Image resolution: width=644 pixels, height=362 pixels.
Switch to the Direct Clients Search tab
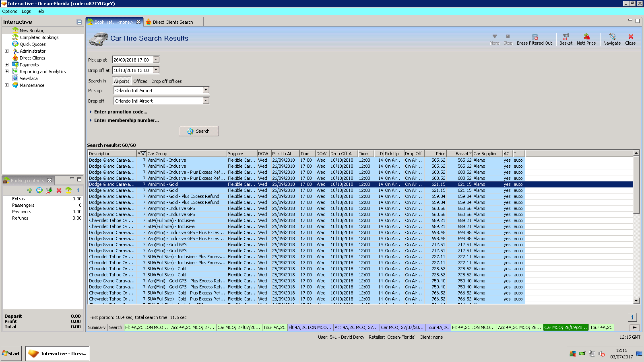click(x=173, y=22)
